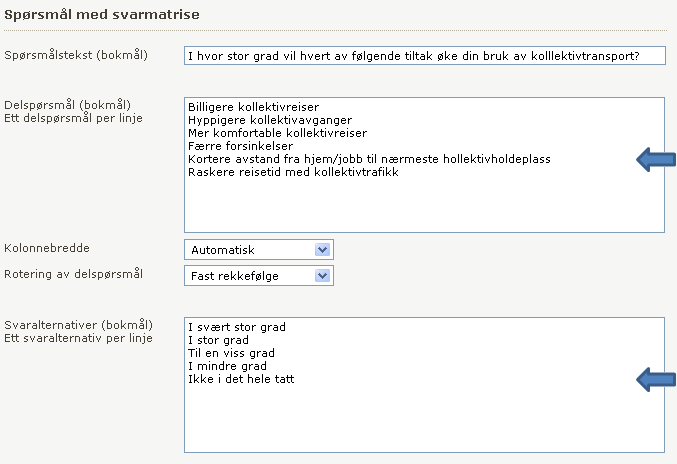Click the Spørsmålstekst question text field
The image size is (677, 464).
coord(425,56)
